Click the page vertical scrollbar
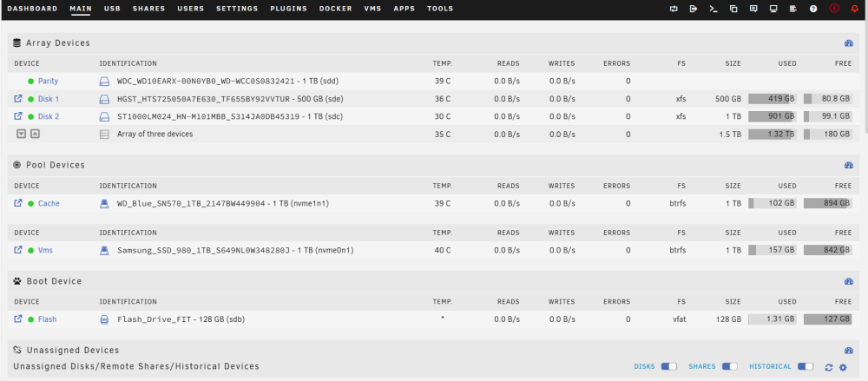 click(865, 77)
